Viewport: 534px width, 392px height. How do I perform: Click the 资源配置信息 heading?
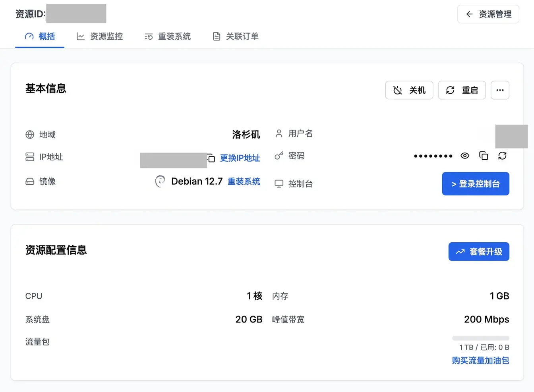(x=56, y=250)
